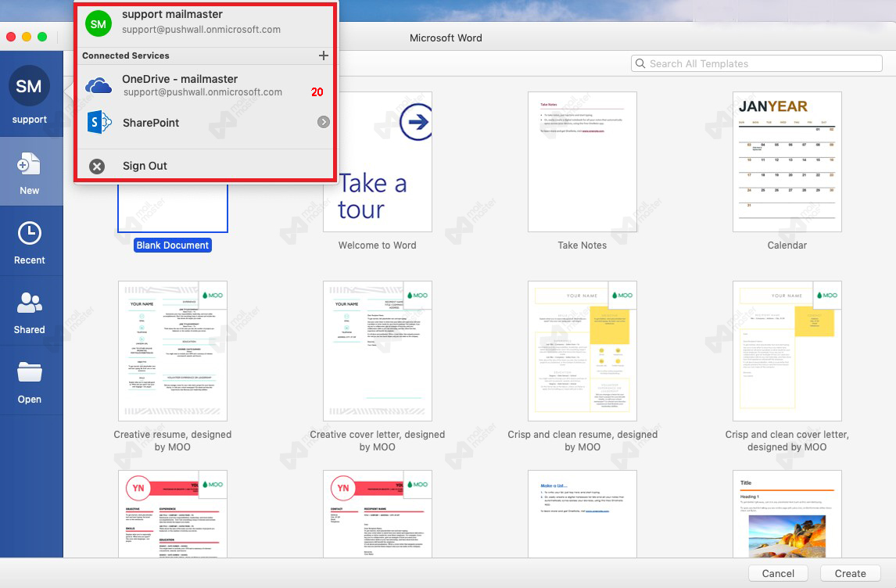Click the Sign Out X icon
896x588 pixels.
point(97,167)
